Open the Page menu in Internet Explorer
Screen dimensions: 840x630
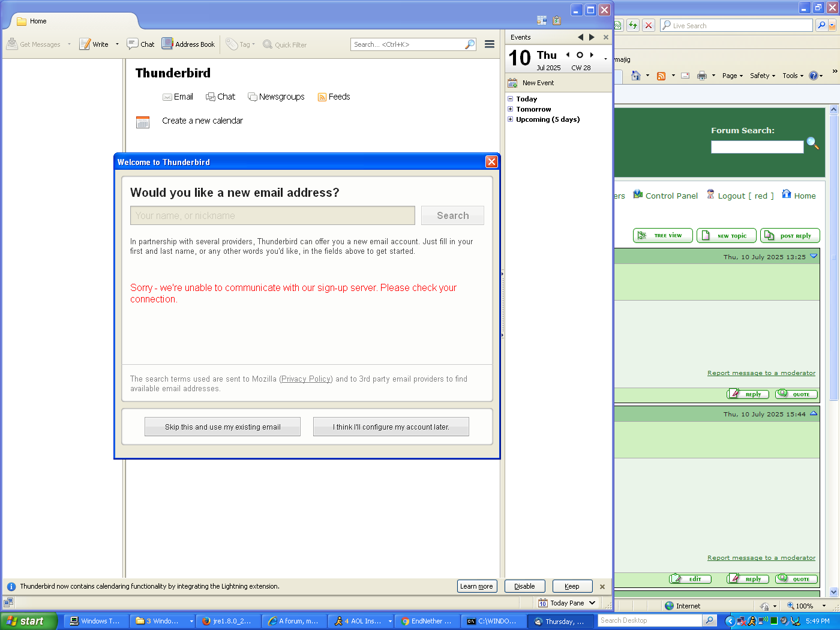click(732, 76)
